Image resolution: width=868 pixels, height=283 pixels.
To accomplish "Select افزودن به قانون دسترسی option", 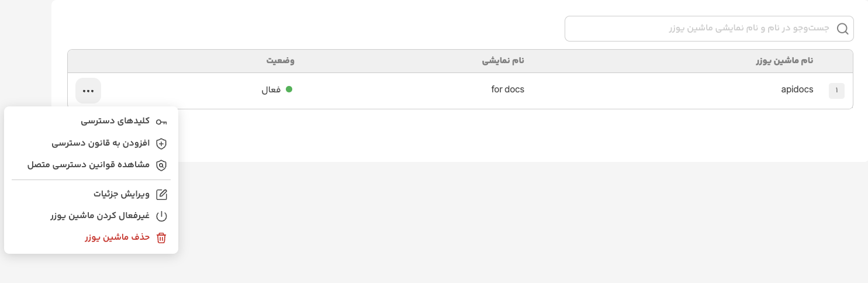I will coord(101,143).
